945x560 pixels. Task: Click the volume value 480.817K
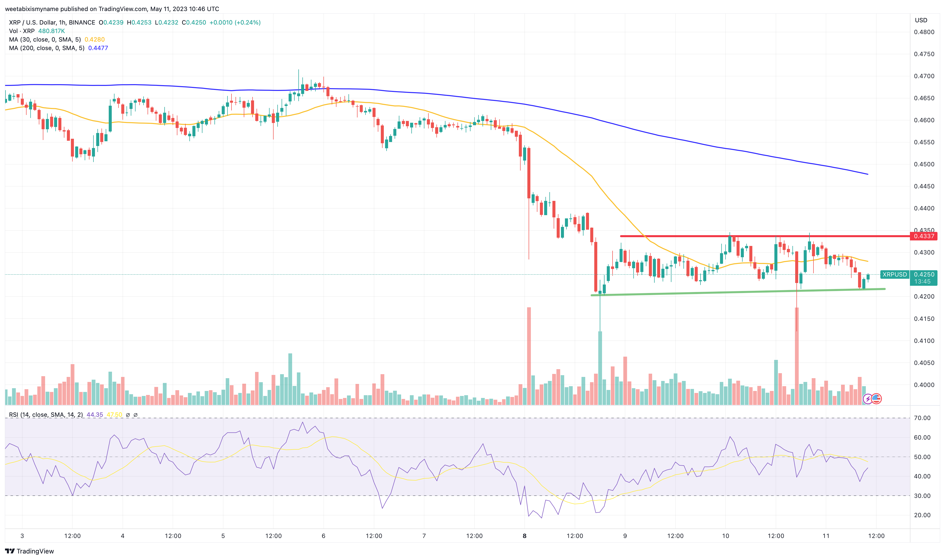(x=52, y=31)
